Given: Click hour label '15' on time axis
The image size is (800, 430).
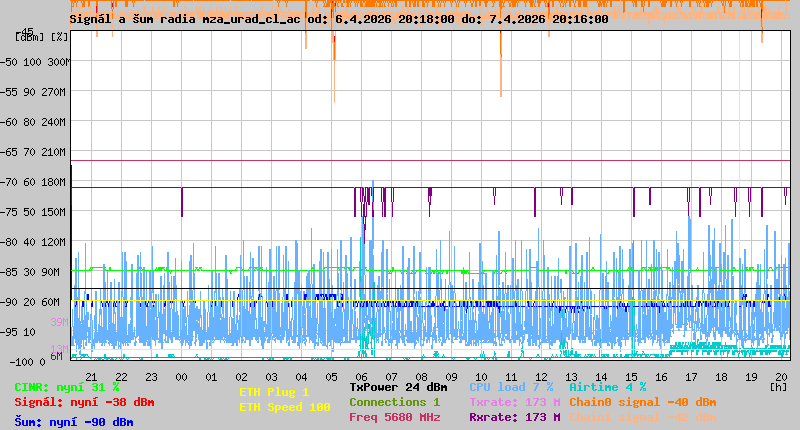Looking at the screenshot, I should point(631,377).
